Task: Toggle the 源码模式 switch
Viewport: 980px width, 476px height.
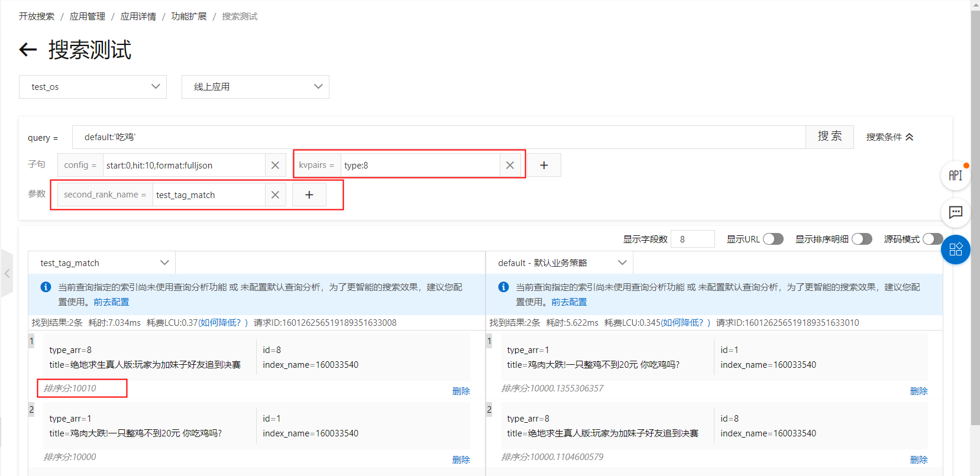Action: click(x=933, y=239)
